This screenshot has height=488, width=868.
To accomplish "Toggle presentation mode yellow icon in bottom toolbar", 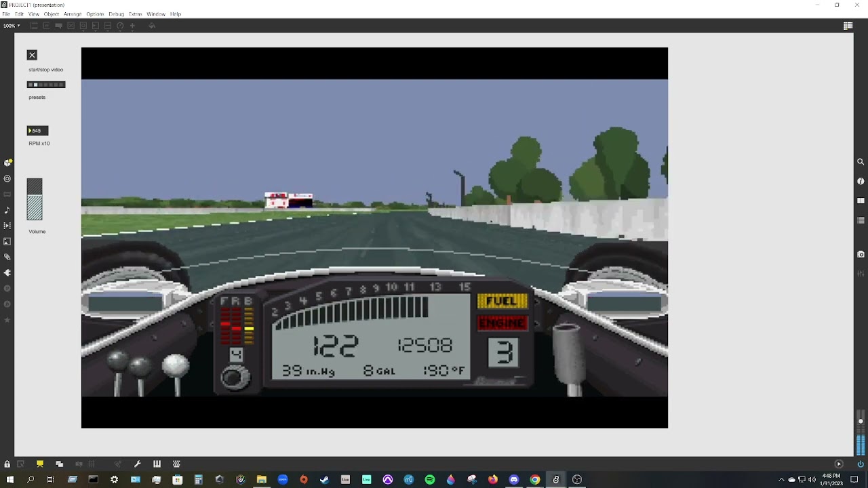I will click(40, 464).
